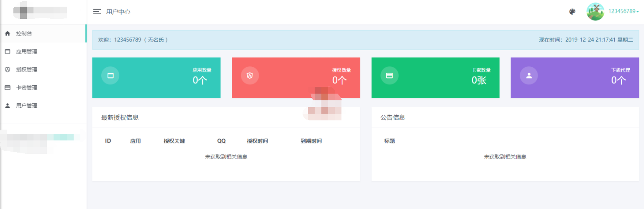Click the shield icon in 授权数量 card
This screenshot has height=209, width=644.
tap(250, 76)
